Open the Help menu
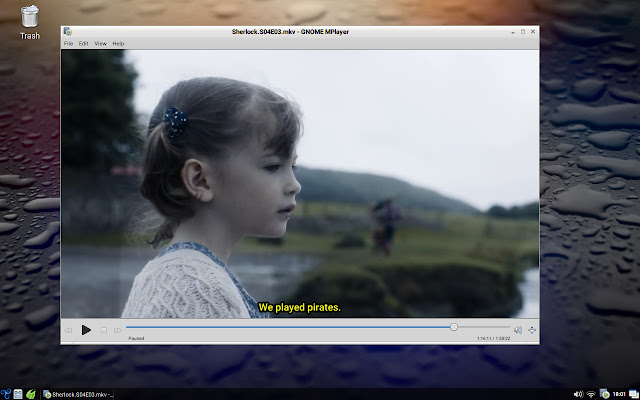This screenshot has height=400, width=640. 118,43
